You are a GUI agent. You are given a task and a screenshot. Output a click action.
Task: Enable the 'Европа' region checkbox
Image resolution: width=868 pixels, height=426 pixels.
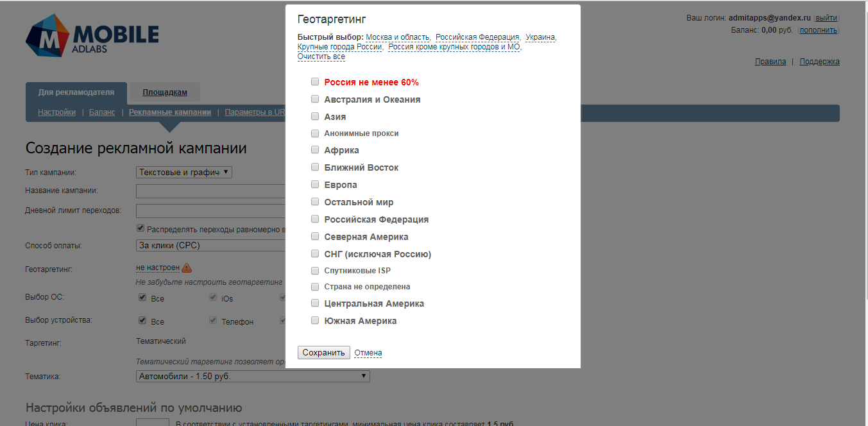[x=315, y=185]
